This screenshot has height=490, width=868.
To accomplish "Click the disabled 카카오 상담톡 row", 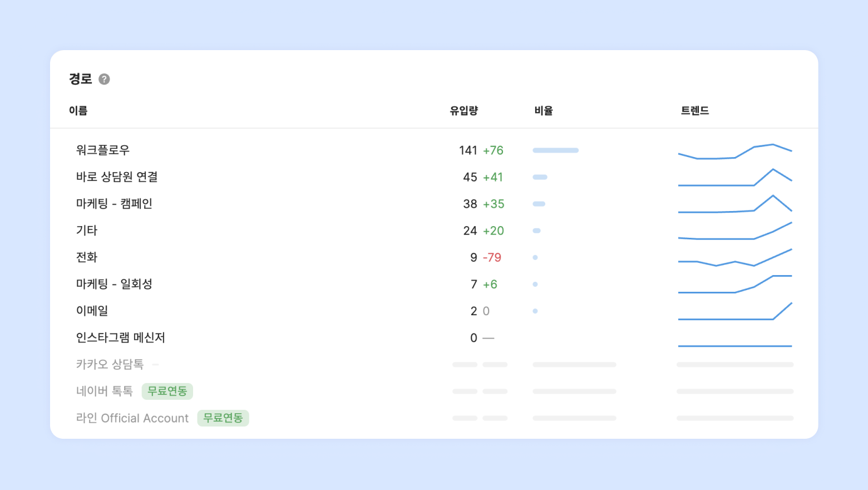I will point(110,365).
